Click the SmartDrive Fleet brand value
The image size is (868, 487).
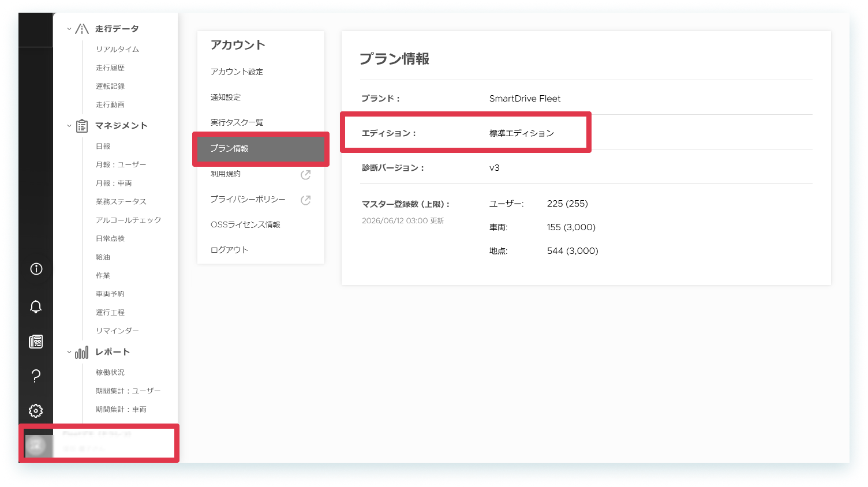pyautogui.click(x=525, y=99)
